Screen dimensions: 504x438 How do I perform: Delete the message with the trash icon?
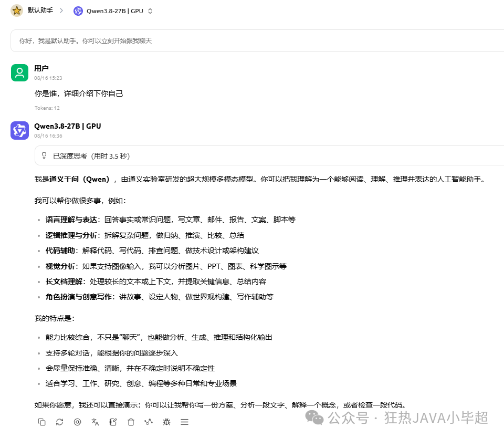click(131, 422)
